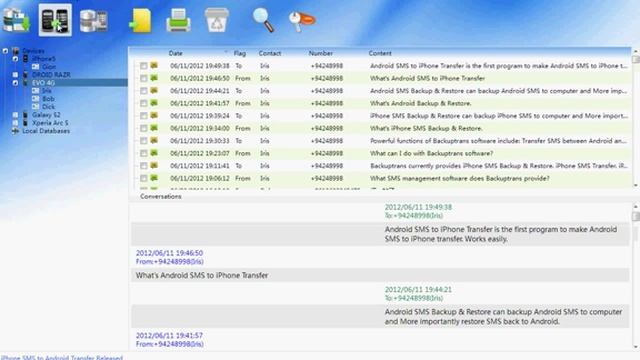This screenshot has height=360, width=640.
Task: Click message icon of 19:39:24 row
Action: point(154,116)
